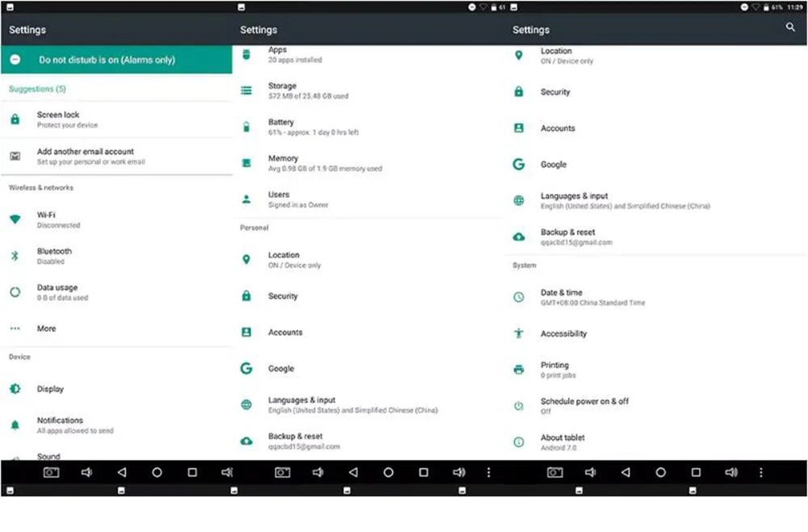Image resolution: width=808 pixels, height=532 pixels.
Task: Open Wi-Fi settings showing Disconnected
Action: pyautogui.click(x=116, y=220)
